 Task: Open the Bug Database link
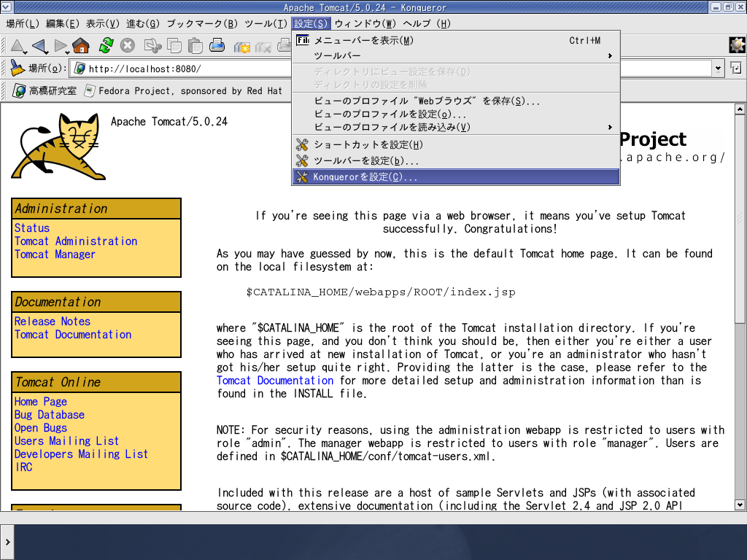tap(50, 415)
